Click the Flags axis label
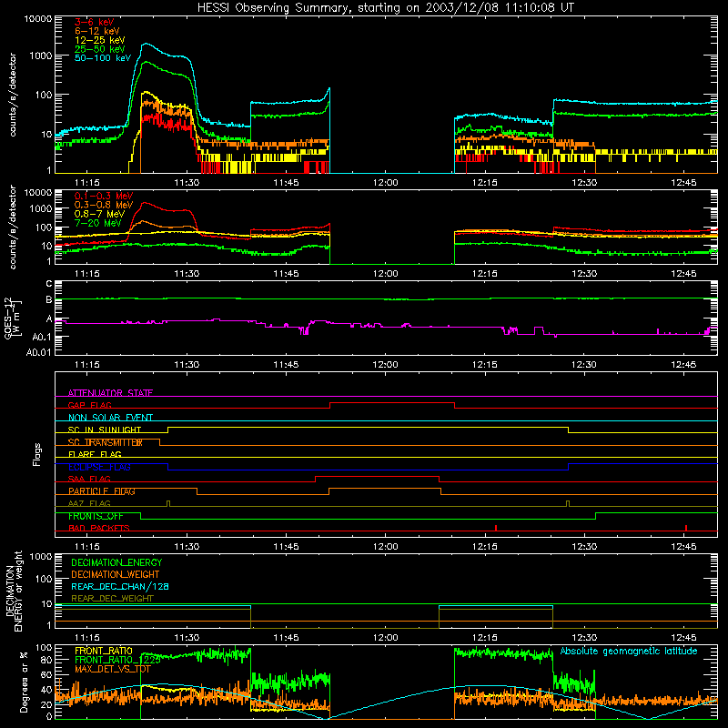 tap(36, 454)
